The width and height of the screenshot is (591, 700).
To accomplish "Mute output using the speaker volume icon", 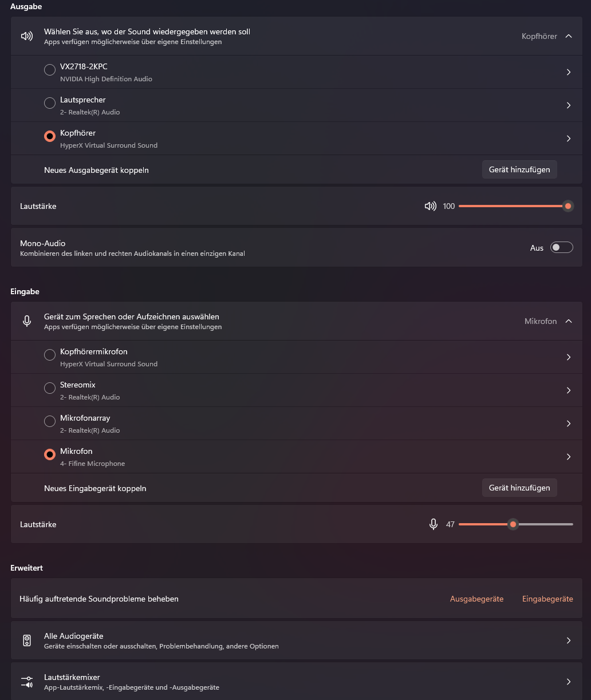I will pyautogui.click(x=430, y=206).
